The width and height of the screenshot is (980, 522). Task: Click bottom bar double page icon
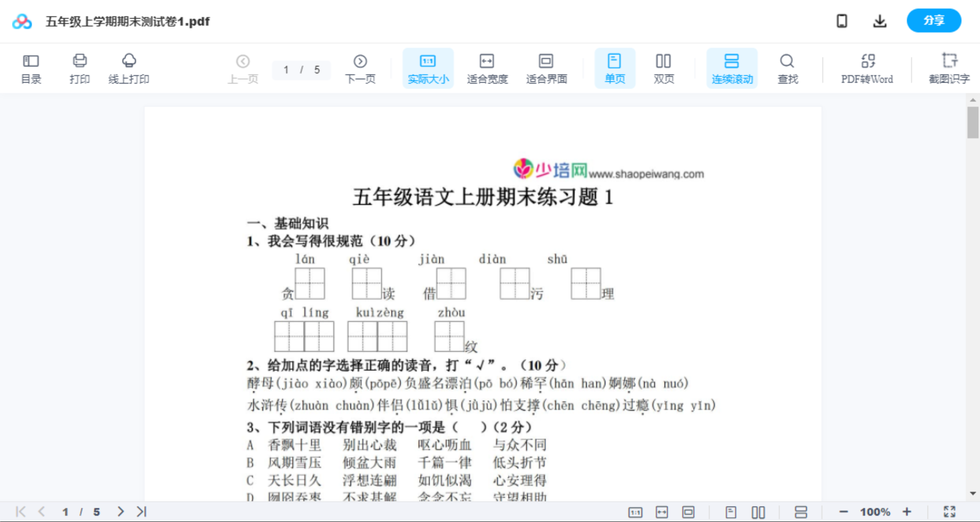point(758,512)
